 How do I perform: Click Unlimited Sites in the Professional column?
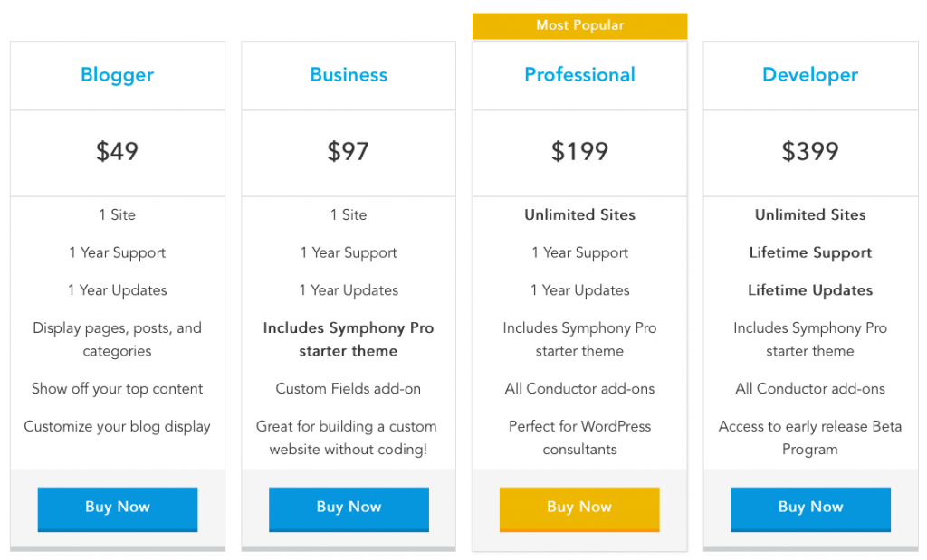click(580, 214)
